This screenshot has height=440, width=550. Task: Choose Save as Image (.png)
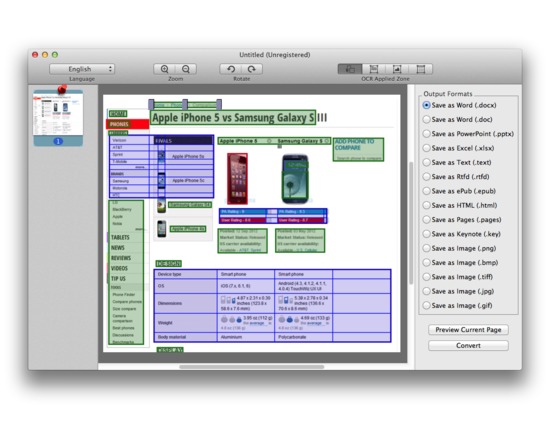460,248
